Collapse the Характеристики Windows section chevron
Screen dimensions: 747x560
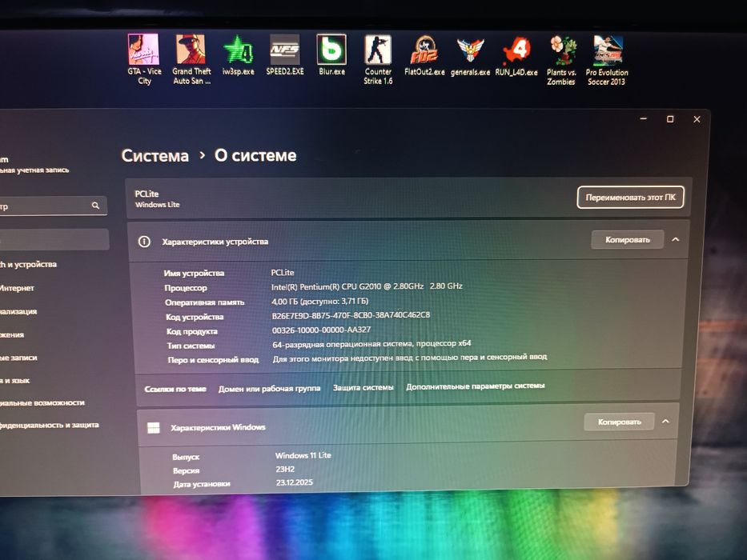coord(665,422)
